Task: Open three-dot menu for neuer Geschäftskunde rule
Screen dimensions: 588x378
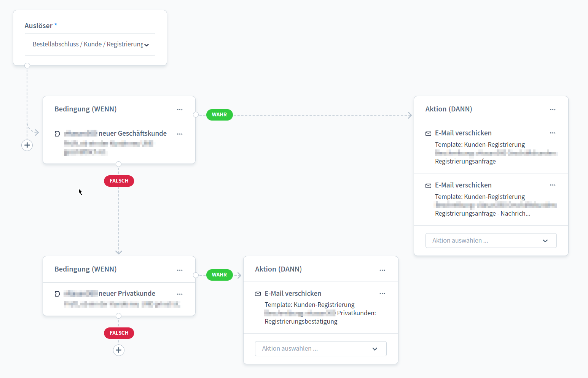Action: [180, 134]
